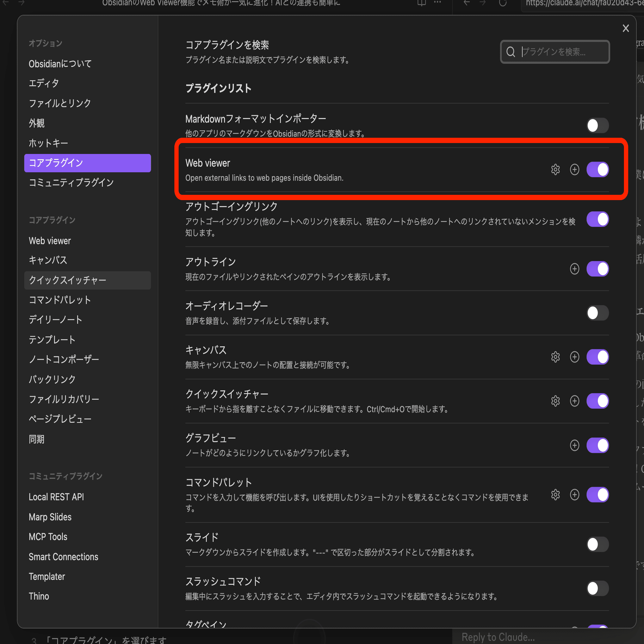Screen dimensions: 644x644
Task: Disable the クイックスイッチャー toggle
Action: tap(597, 401)
